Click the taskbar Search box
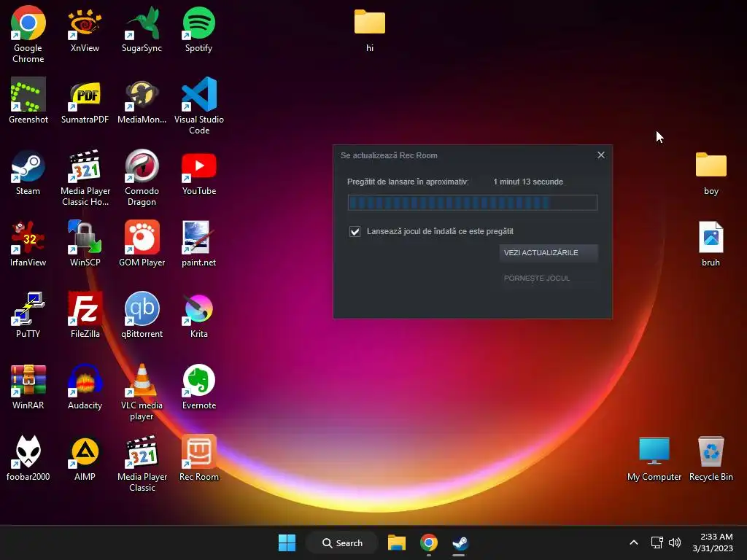 click(342, 542)
